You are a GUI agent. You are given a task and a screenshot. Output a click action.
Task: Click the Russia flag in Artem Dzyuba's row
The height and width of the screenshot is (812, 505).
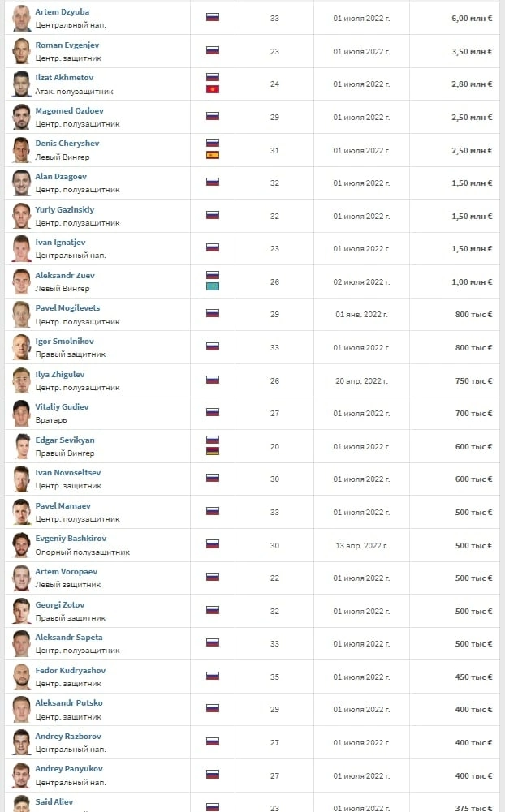click(213, 17)
